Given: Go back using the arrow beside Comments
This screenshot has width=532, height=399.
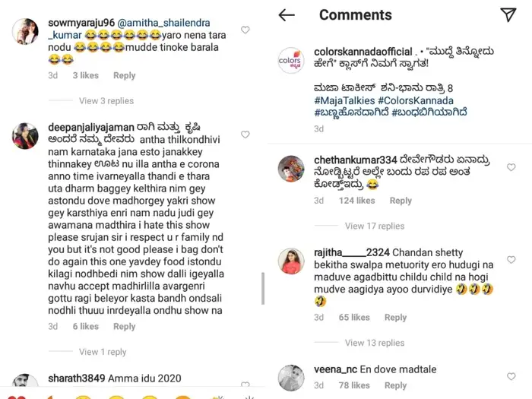Looking at the screenshot, I should [286, 15].
